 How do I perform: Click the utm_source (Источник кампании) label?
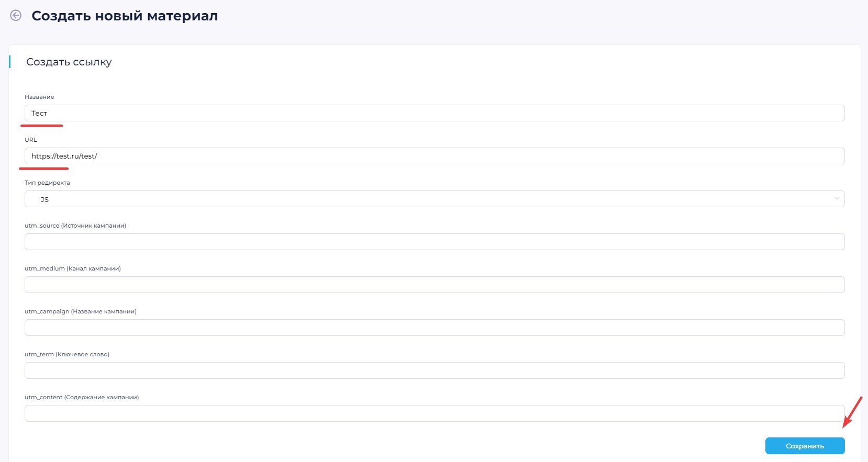(75, 226)
